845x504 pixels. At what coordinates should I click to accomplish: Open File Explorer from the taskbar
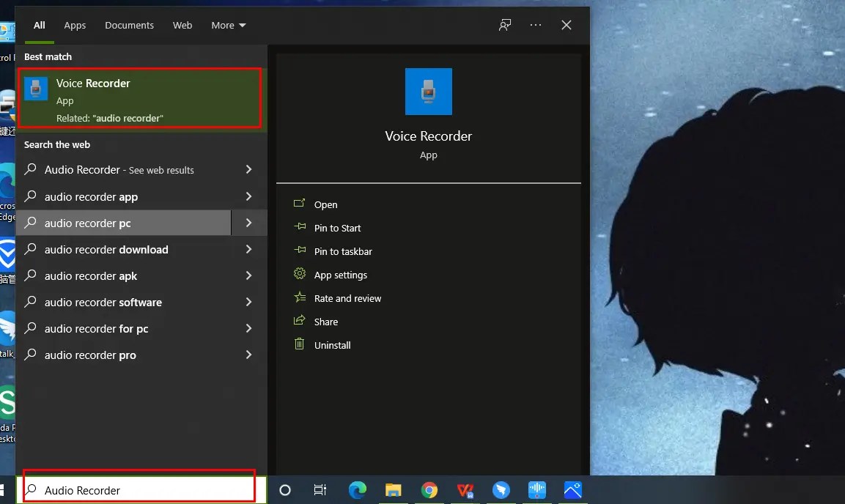point(394,491)
